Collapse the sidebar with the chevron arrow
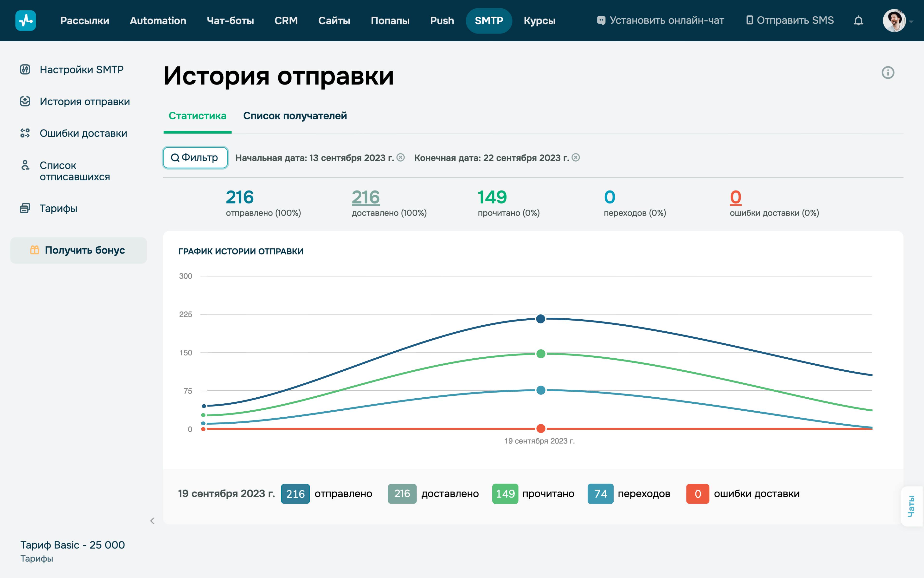The height and width of the screenshot is (578, 924). [x=152, y=521]
